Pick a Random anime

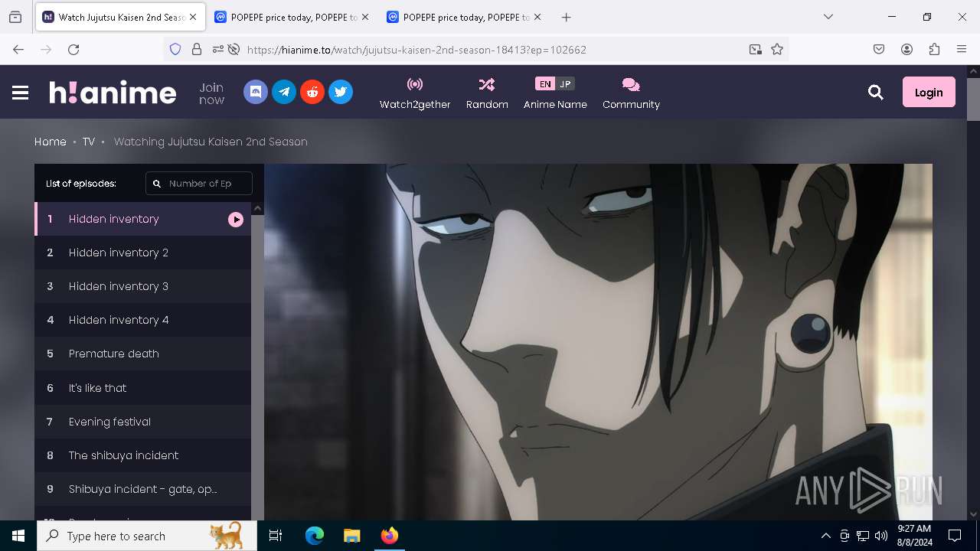click(487, 93)
